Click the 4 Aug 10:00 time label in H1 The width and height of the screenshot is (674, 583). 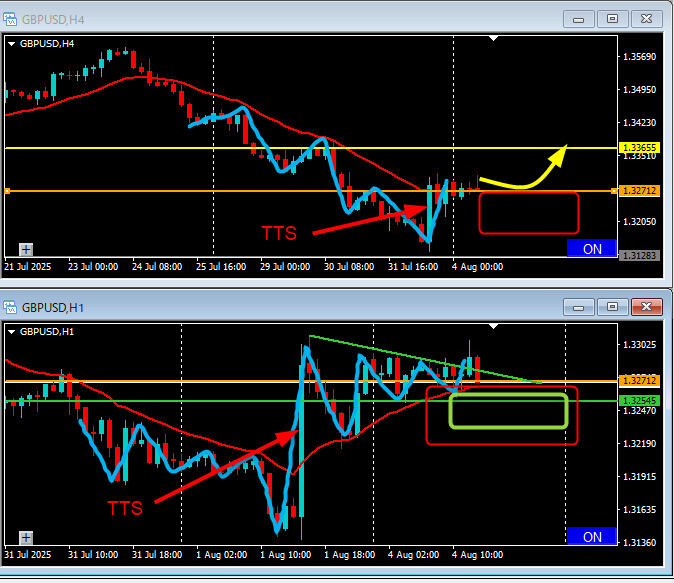point(477,555)
